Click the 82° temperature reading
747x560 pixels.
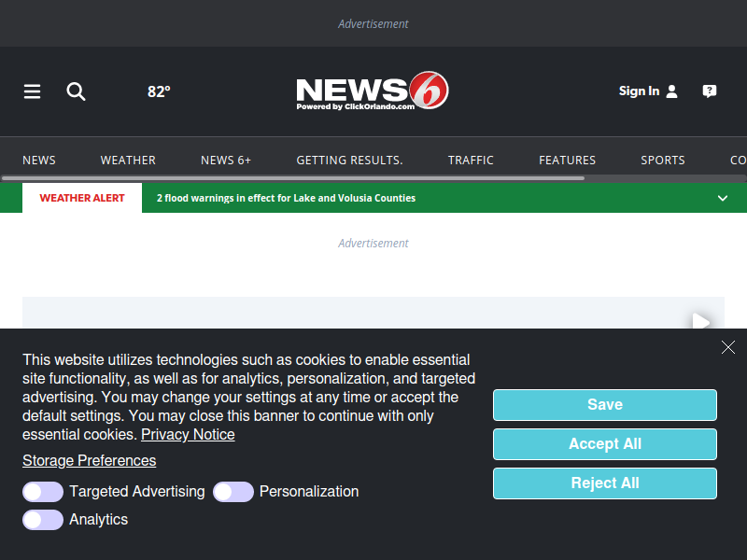coord(159,91)
